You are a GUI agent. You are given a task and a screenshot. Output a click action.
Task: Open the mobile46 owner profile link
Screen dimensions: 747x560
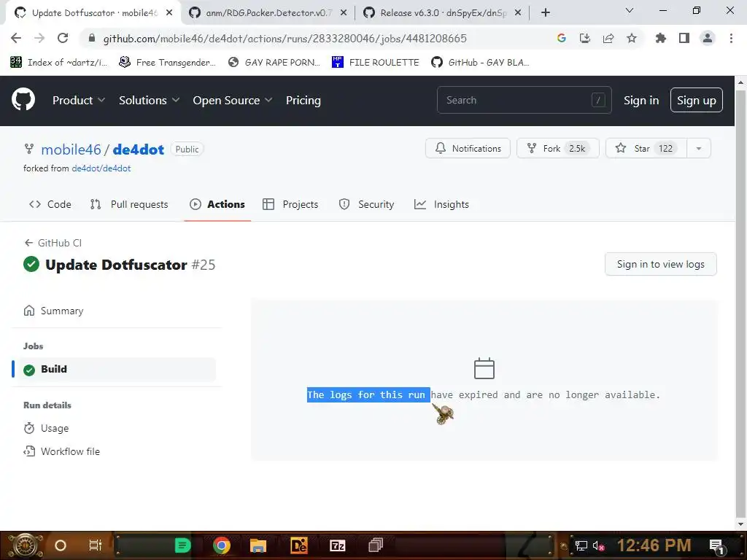coord(71,149)
